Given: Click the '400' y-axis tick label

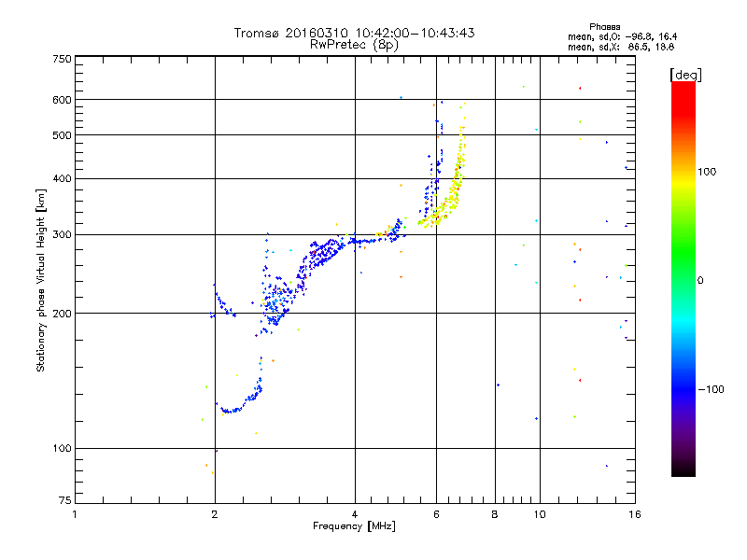Looking at the screenshot, I should [x=63, y=178].
